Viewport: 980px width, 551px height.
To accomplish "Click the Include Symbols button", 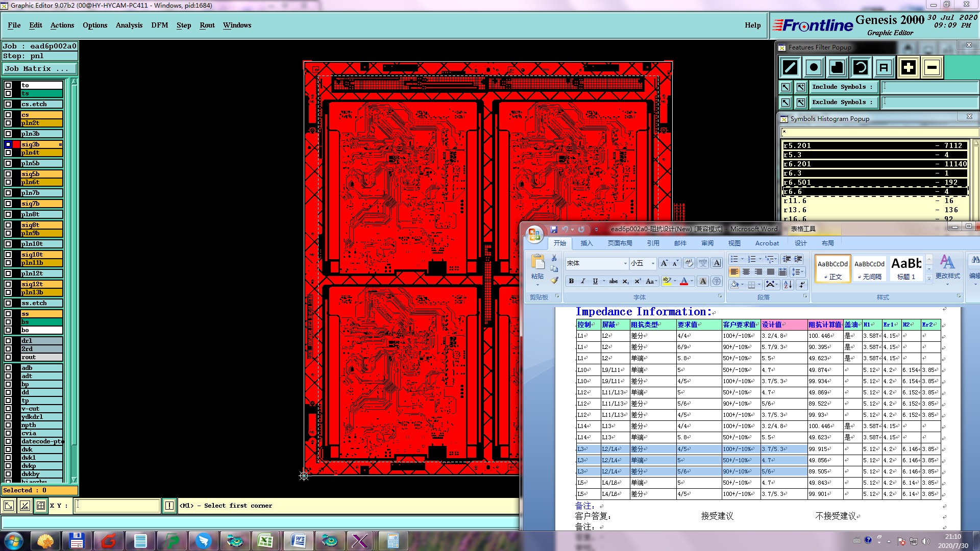I will 843,87.
